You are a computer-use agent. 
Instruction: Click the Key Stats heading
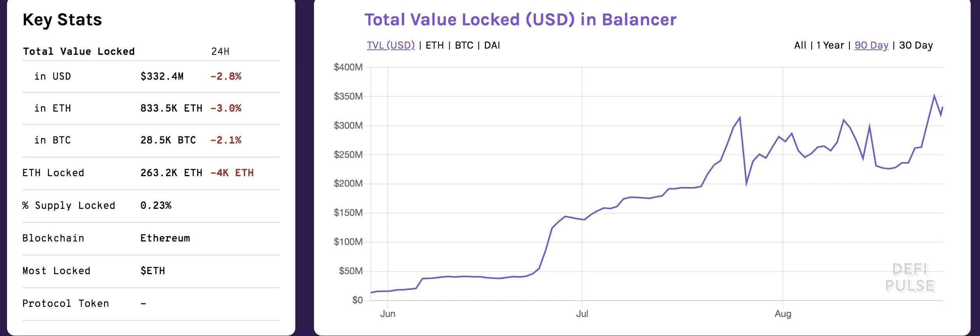[x=62, y=19]
